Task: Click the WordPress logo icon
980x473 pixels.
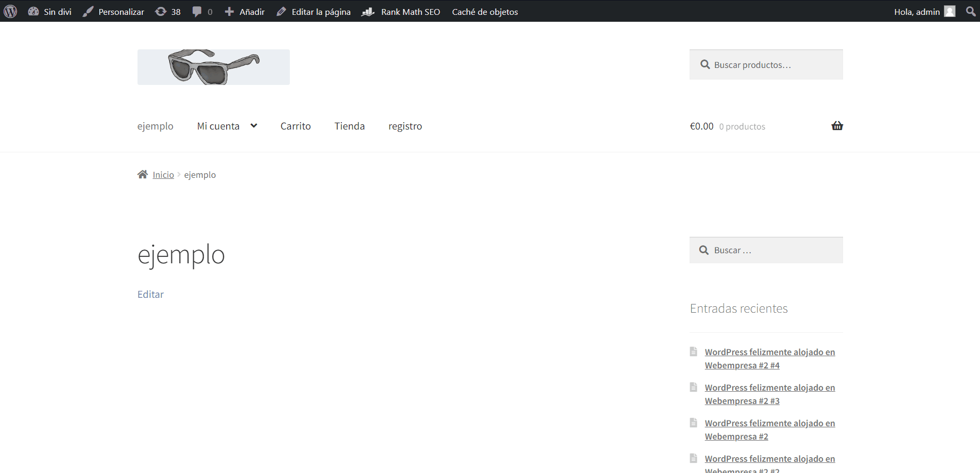Action: tap(11, 11)
